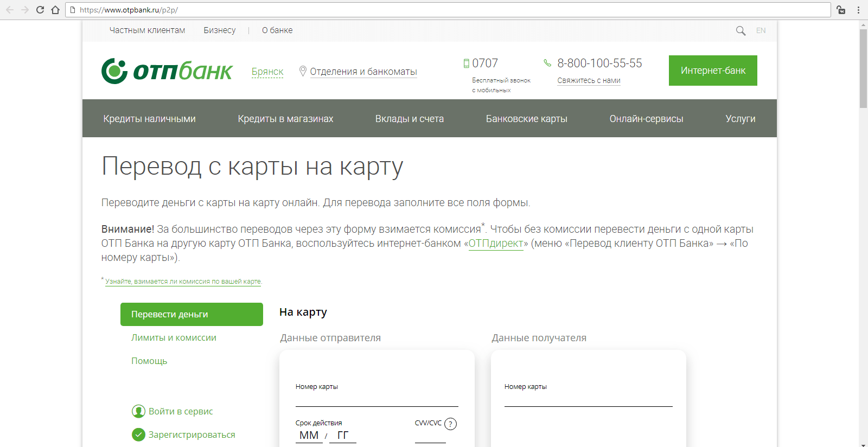Switch language to EN
This screenshot has width=868, height=447.
[761, 31]
